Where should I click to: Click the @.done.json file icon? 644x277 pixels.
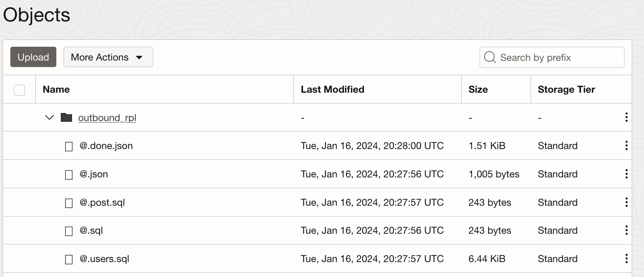pos(69,146)
